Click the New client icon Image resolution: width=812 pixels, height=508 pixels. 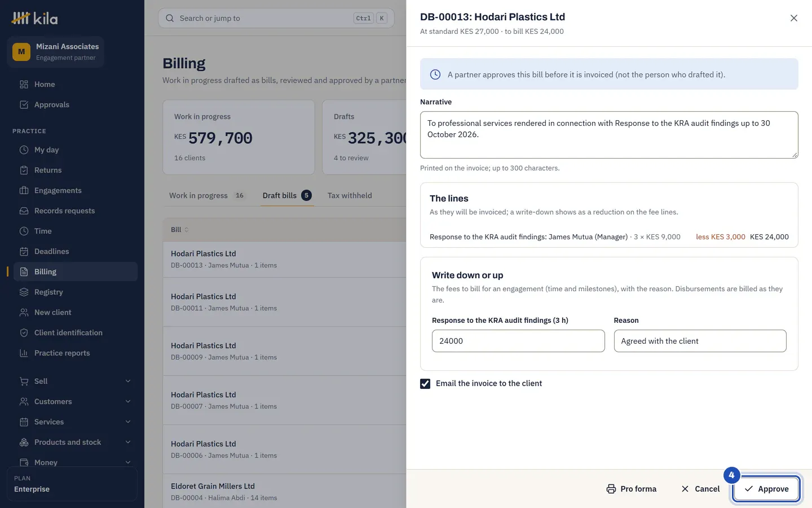coord(24,312)
